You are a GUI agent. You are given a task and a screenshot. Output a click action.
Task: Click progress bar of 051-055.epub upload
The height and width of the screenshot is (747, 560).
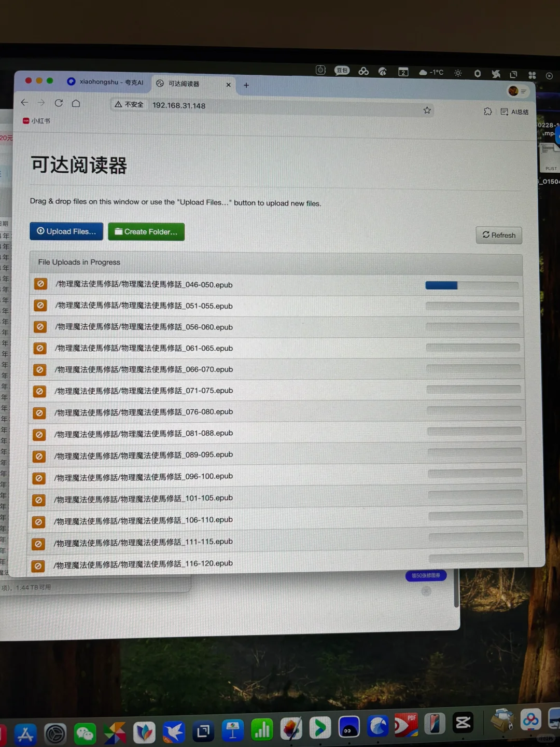472,306
